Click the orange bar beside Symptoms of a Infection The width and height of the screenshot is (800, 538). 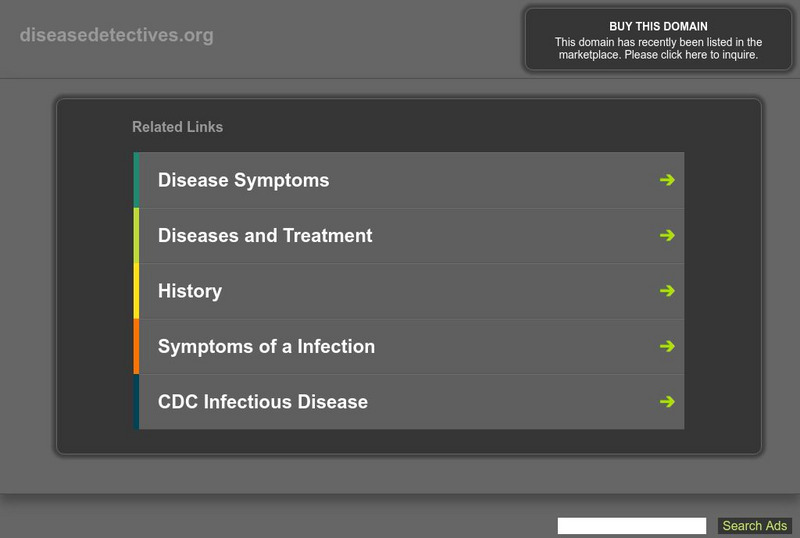tap(136, 347)
